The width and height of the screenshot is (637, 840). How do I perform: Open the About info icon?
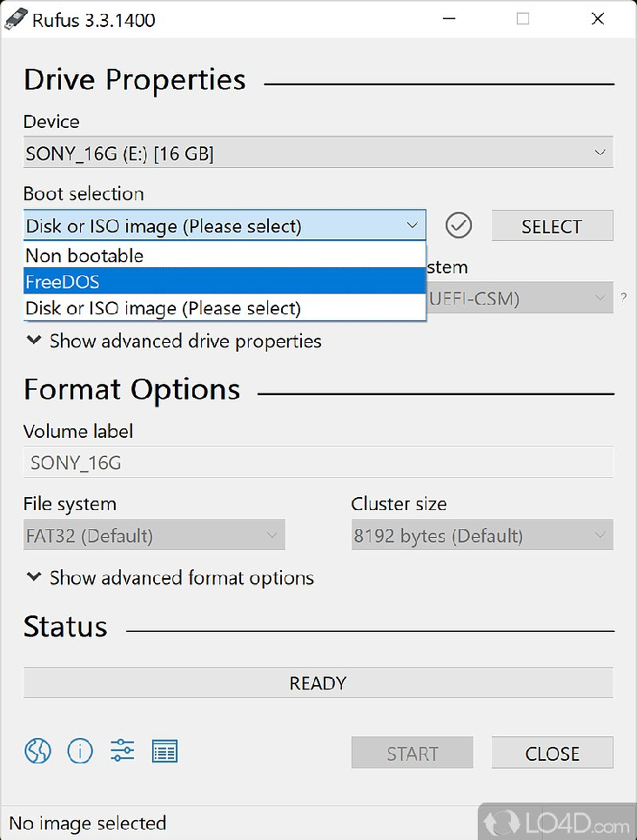(x=80, y=751)
